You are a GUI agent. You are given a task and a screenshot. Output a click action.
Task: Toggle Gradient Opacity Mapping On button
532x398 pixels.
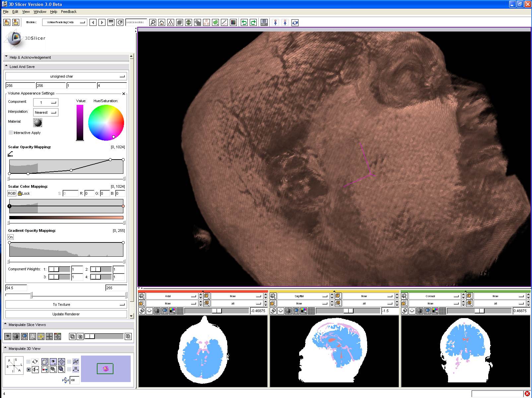[11, 237]
